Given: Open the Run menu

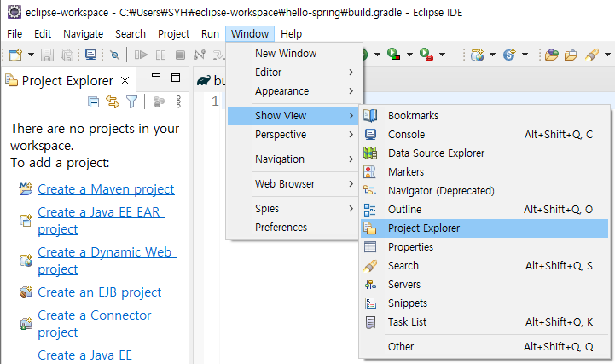Looking at the screenshot, I should 210,34.
